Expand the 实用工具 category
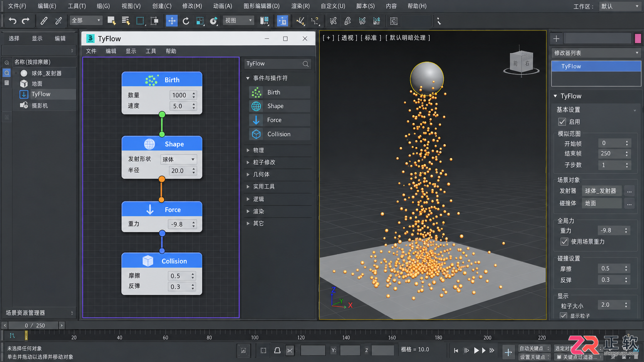The width and height of the screenshot is (644, 362). [248, 187]
